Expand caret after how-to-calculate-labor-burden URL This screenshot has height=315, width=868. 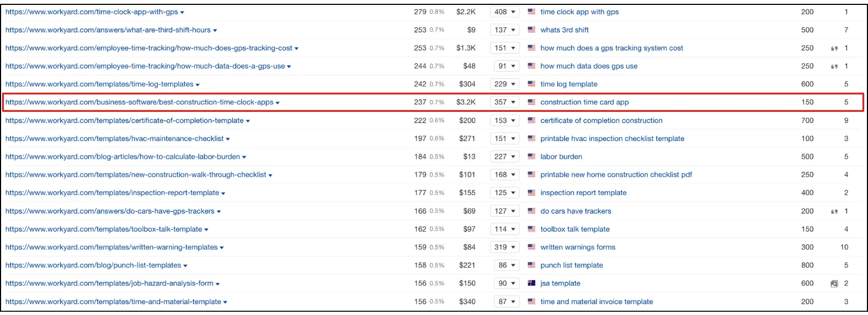point(244,157)
